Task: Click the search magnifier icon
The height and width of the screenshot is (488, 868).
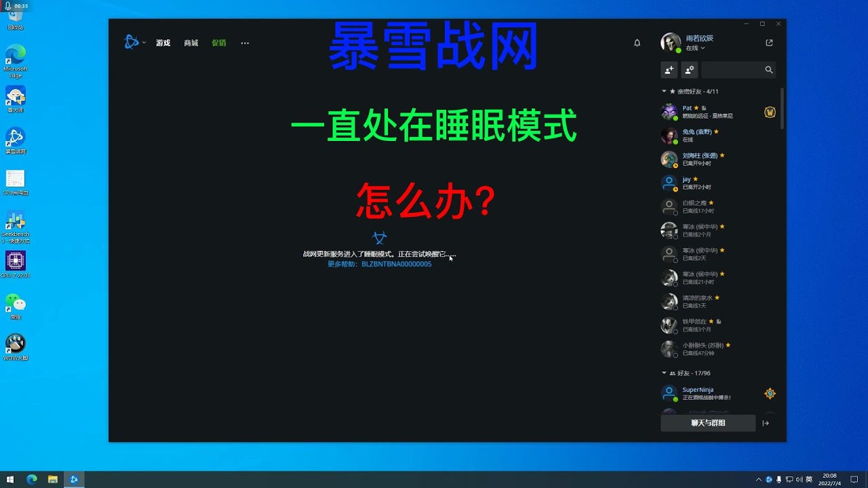Action: pyautogui.click(x=768, y=69)
